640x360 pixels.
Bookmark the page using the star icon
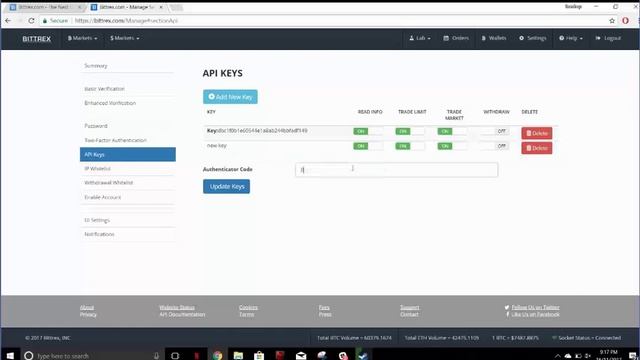tap(612, 20)
